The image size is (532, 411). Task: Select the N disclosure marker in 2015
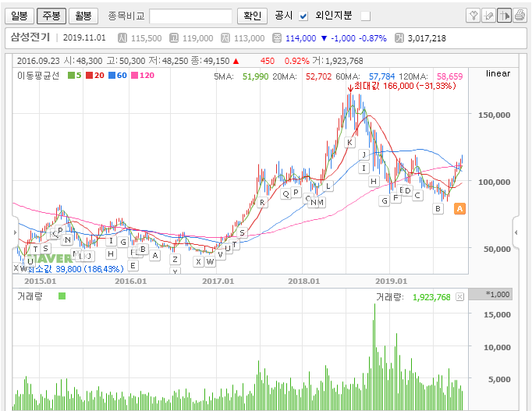point(68,240)
